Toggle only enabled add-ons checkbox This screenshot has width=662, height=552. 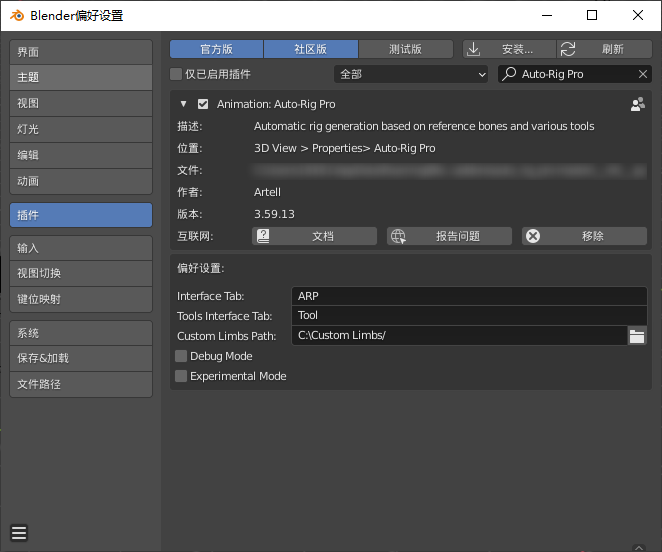(176, 74)
